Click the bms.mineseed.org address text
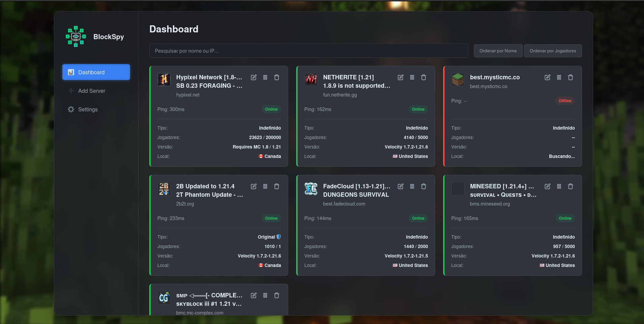Image resolution: width=644 pixels, height=324 pixels. (x=490, y=204)
